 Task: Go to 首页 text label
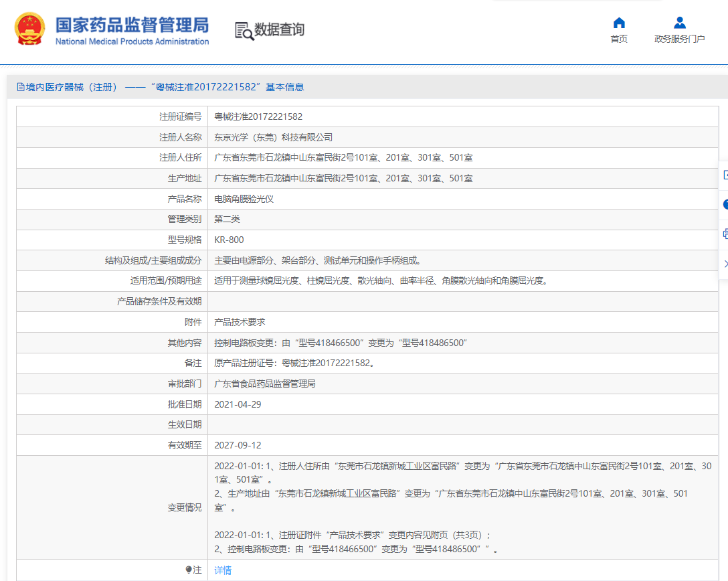[x=619, y=39]
